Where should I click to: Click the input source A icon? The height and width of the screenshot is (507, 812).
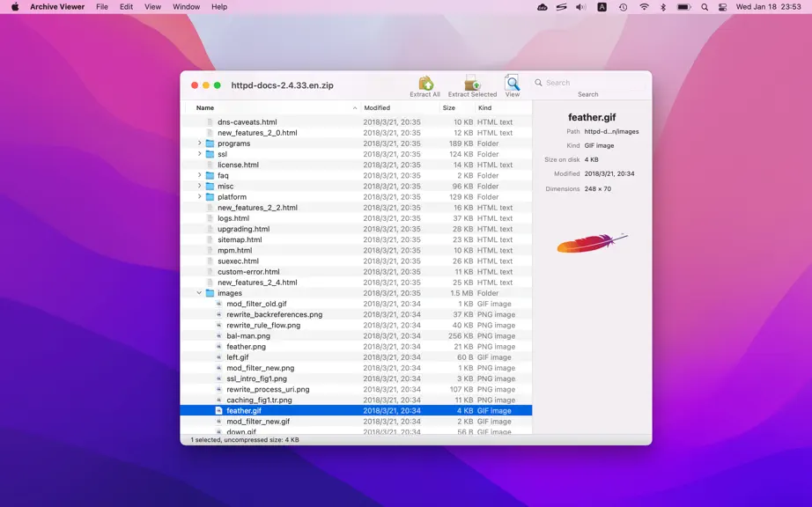tap(602, 7)
